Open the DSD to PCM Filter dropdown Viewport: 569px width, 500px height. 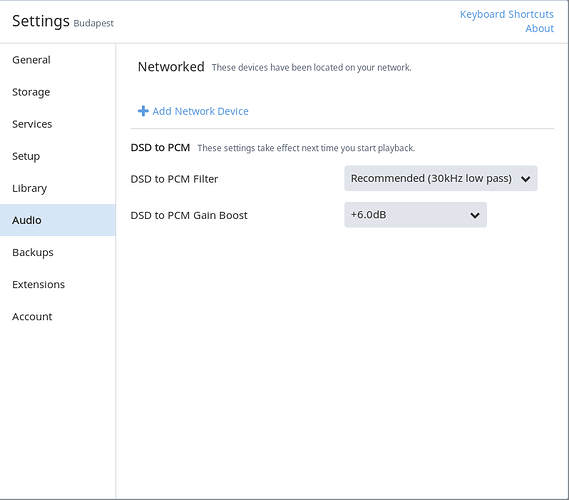pos(441,179)
